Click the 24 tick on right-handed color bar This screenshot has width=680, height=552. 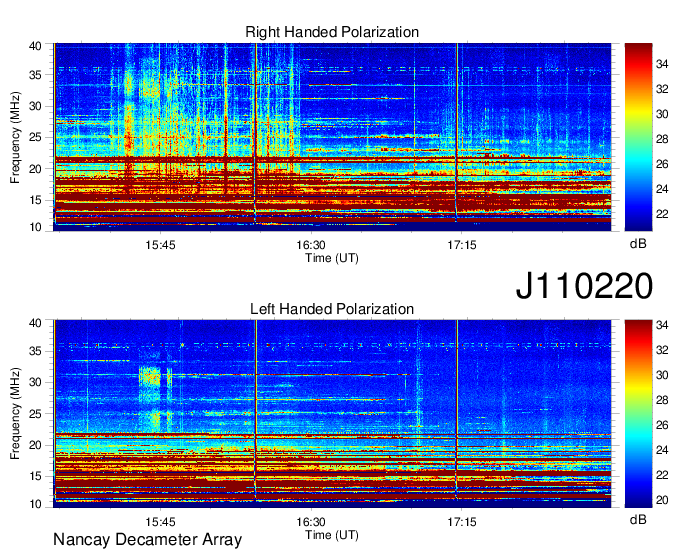662,189
